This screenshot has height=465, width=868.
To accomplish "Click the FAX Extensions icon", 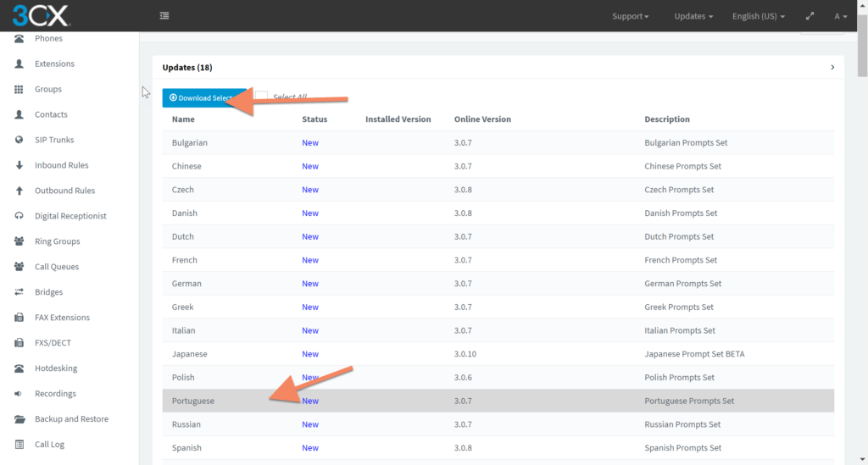I will pos(19,318).
